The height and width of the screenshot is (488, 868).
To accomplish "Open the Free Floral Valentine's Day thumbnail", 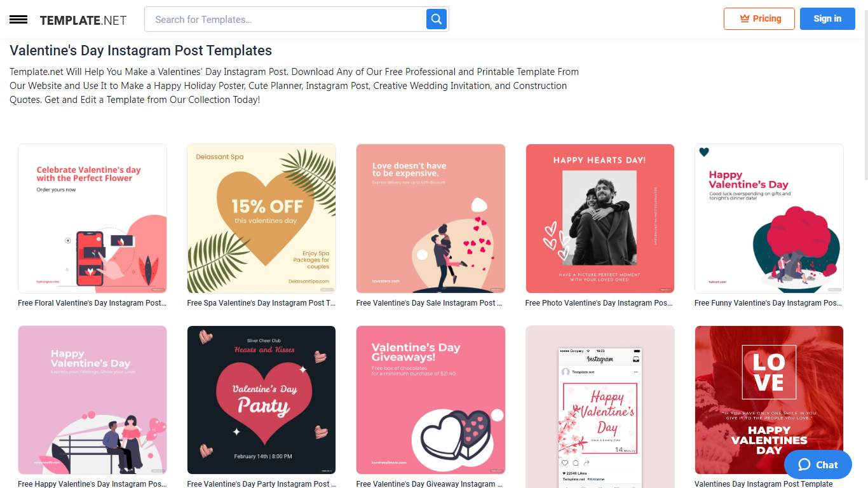I will point(93,219).
